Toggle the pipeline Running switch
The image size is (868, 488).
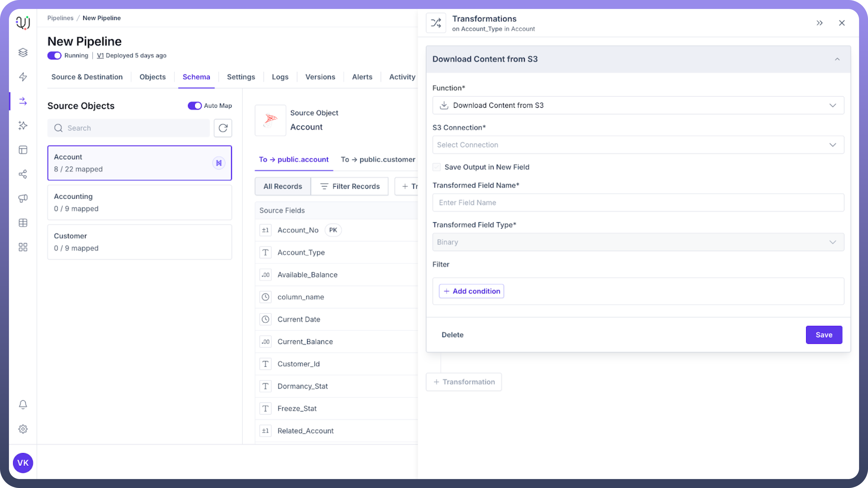click(54, 55)
